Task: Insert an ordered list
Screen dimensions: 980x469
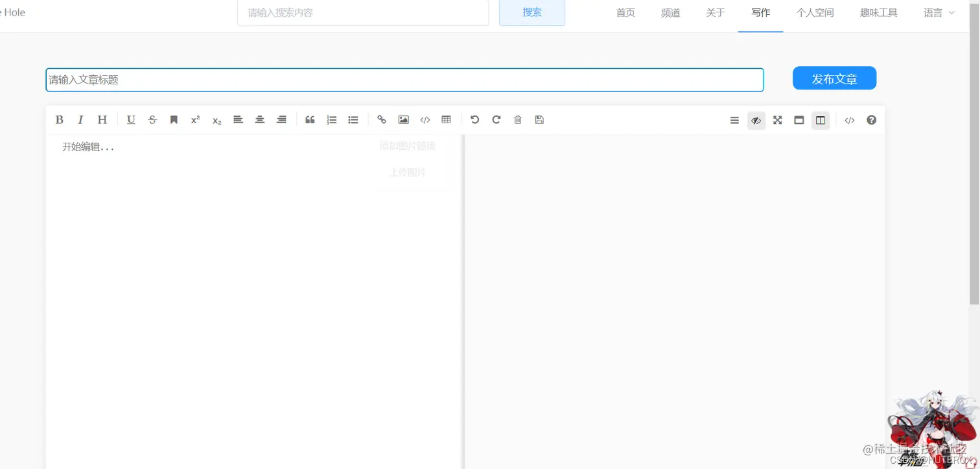Action: coord(331,119)
